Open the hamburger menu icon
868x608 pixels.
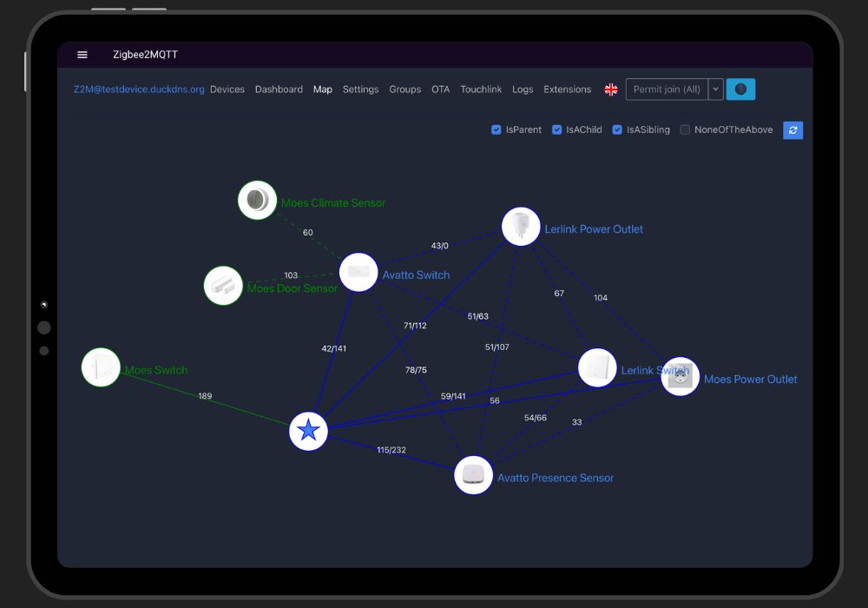[82, 55]
